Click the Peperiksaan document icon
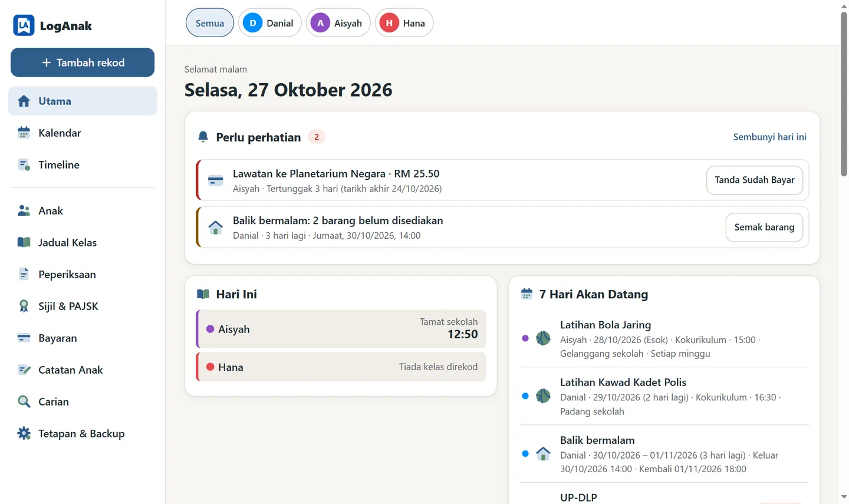 tap(24, 274)
